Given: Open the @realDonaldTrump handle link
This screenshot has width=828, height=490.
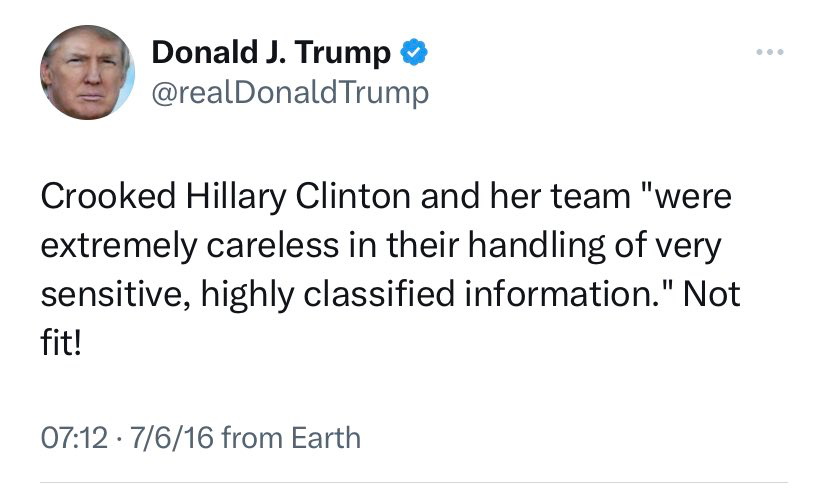Looking at the screenshot, I should pos(289,93).
